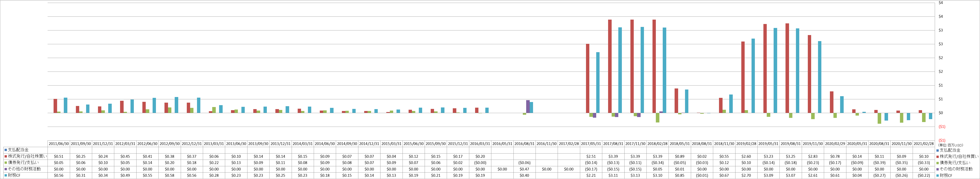Select 財務CF value $0.40 under 2016/08/31
This screenshot has height=179, width=980.
click(524, 176)
